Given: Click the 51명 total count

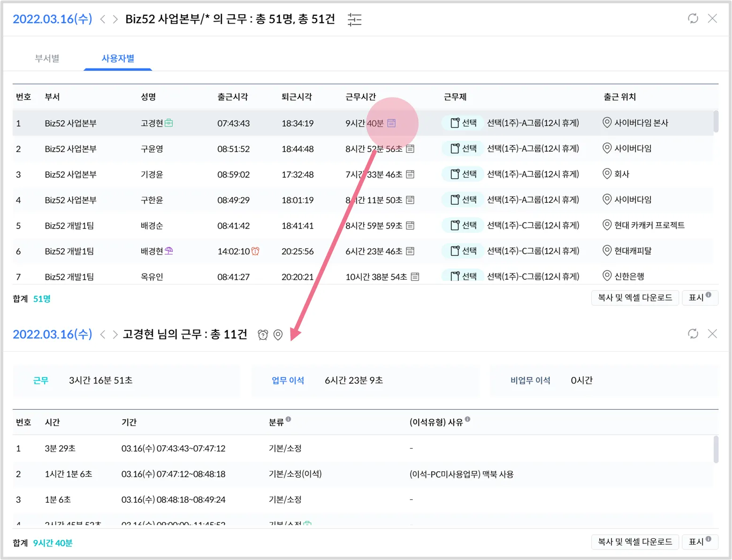Looking at the screenshot, I should pos(42,299).
